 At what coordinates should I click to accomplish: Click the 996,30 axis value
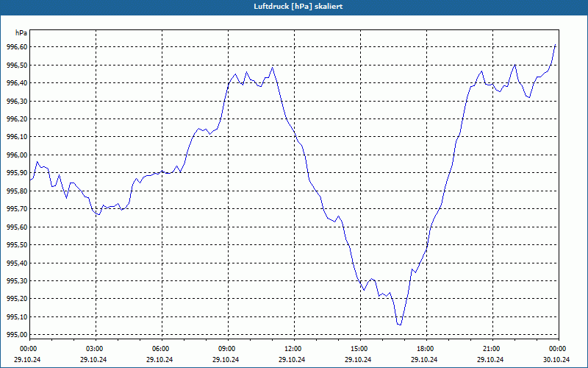coord(17,101)
